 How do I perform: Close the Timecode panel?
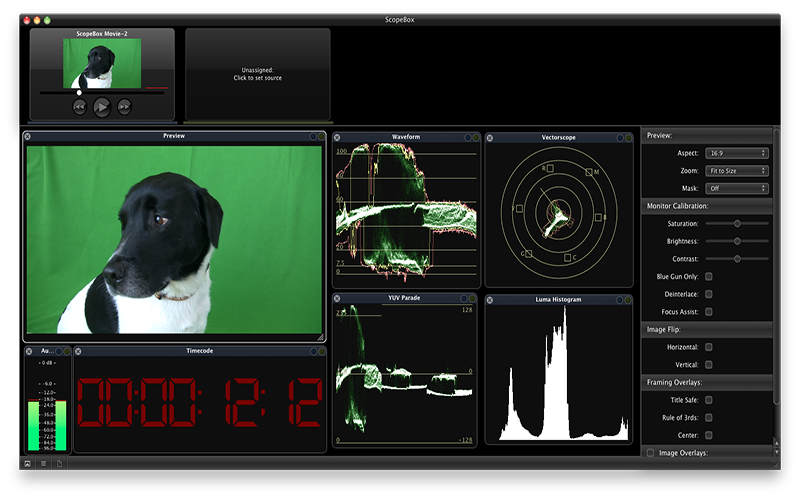click(78, 351)
